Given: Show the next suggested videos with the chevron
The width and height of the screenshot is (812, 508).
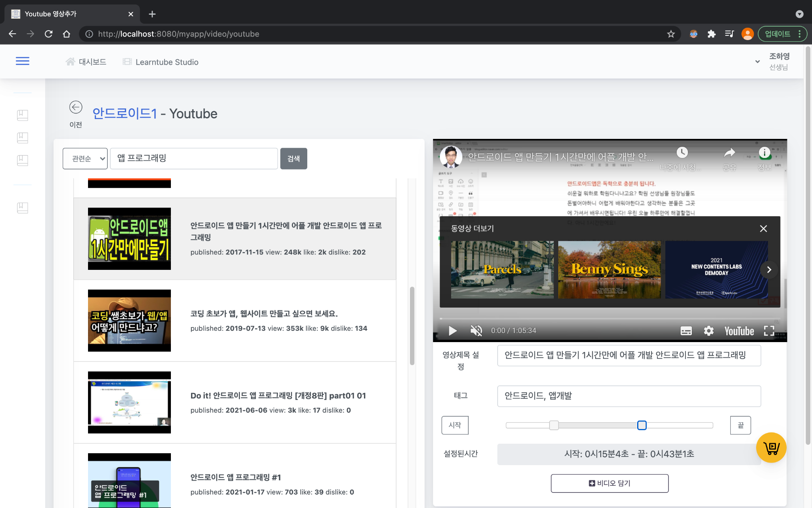Looking at the screenshot, I should coord(769,270).
